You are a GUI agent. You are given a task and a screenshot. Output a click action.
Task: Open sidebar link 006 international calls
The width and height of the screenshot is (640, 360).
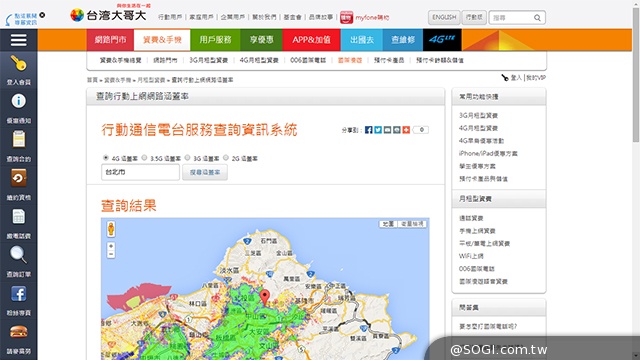477,269
